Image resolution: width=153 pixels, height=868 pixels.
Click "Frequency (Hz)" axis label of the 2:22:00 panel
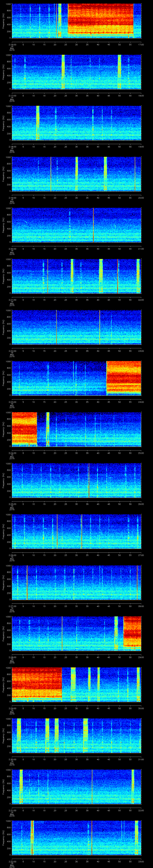(x=4, y=327)
